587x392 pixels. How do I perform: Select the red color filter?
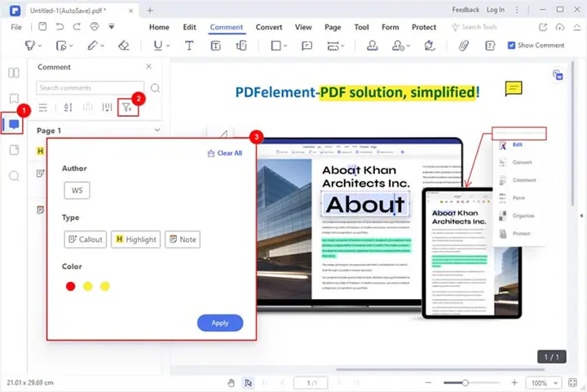(70, 286)
